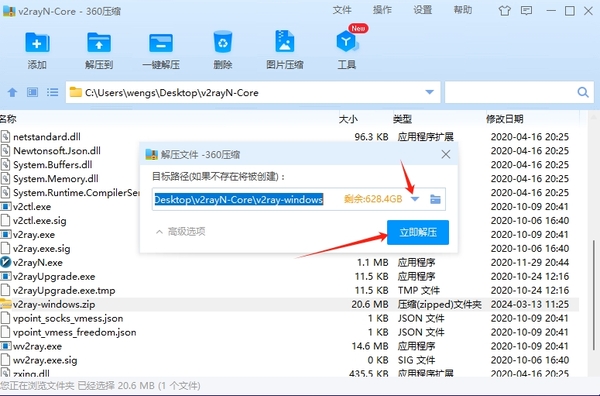The width and height of the screenshot is (600, 396).
Task: Select wv2ray.exe.sig file
Action: (45, 360)
